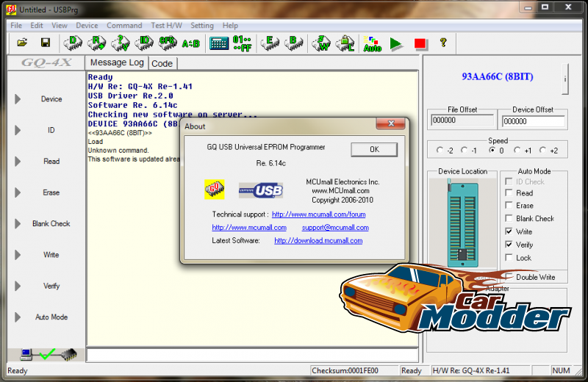Open the Setting menu
This screenshot has width=588, height=382.
(x=201, y=26)
